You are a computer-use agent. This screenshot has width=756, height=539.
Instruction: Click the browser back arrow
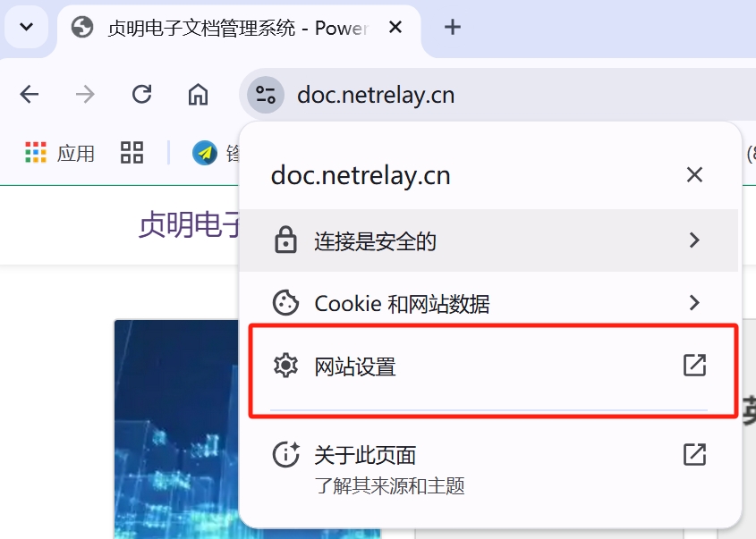pos(29,94)
